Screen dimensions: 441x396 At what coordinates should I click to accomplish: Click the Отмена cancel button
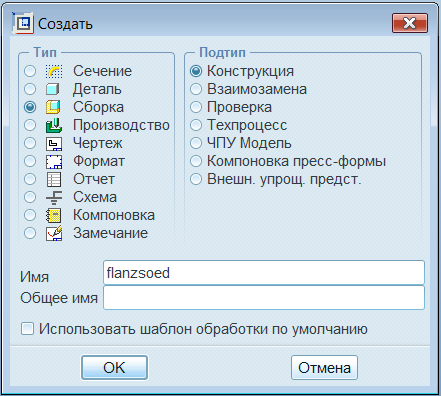coord(324,367)
